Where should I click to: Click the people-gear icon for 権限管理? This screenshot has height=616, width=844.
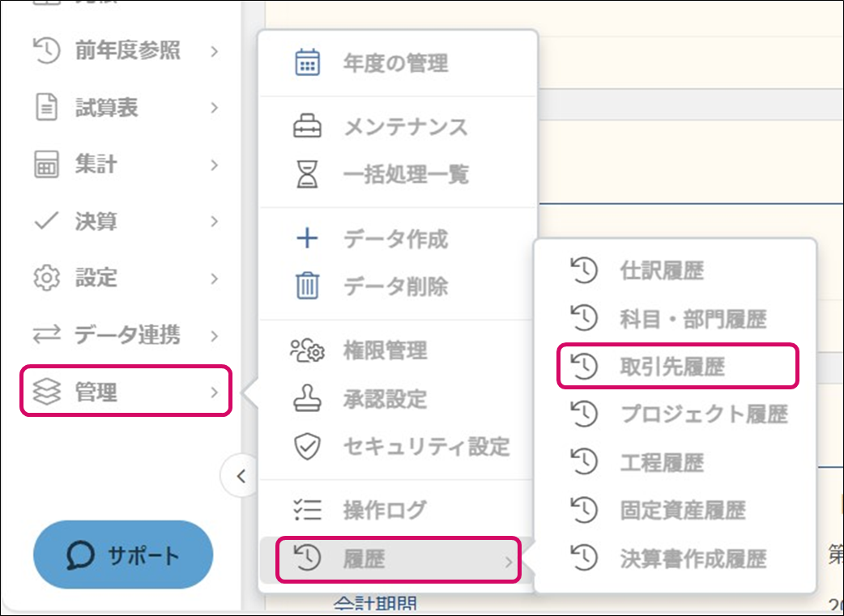[x=307, y=351]
